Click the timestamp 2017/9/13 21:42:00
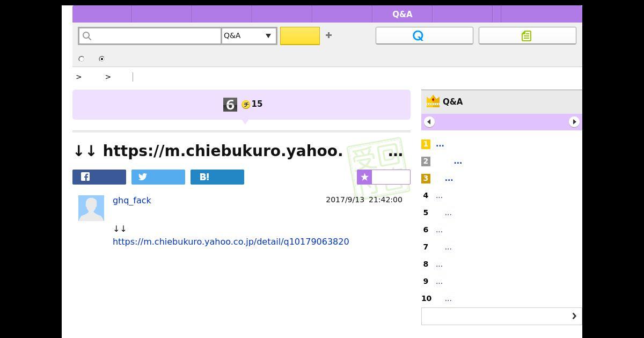Image resolution: width=644 pixels, height=338 pixels. (x=364, y=200)
